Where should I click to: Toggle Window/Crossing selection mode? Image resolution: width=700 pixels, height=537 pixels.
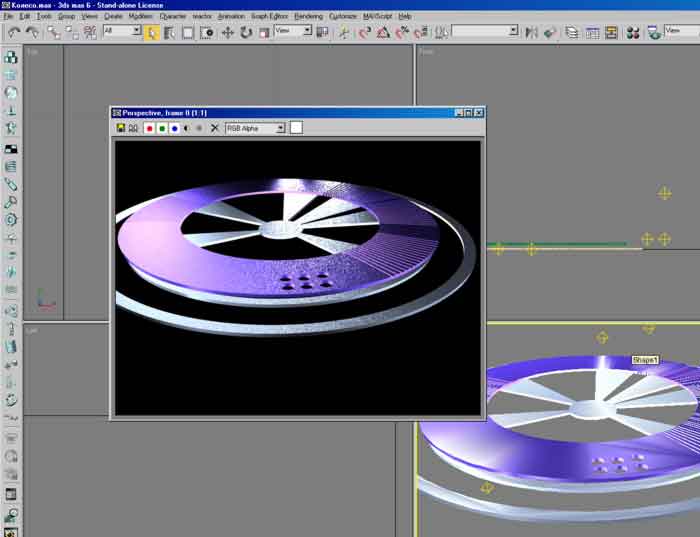click(206, 33)
